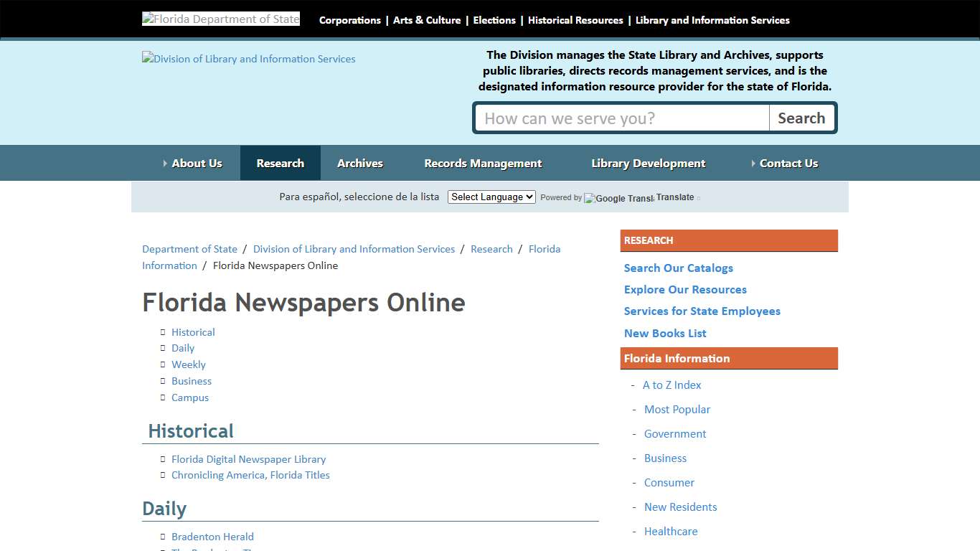Click the Division of Library and Information Services logo

click(x=248, y=59)
